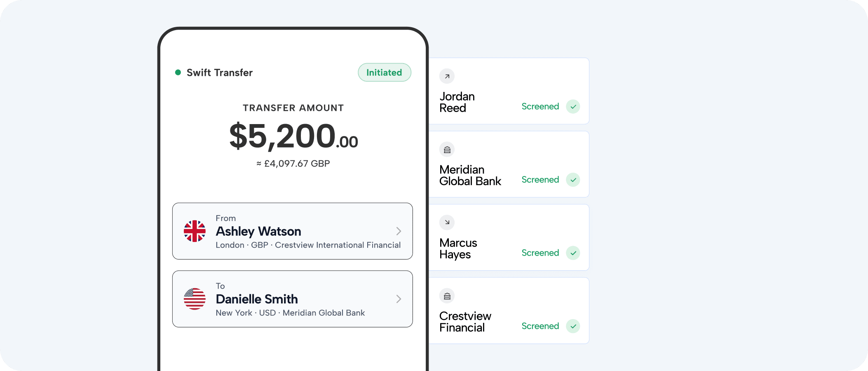Expand the To Danielle Smith chevron

[399, 299]
